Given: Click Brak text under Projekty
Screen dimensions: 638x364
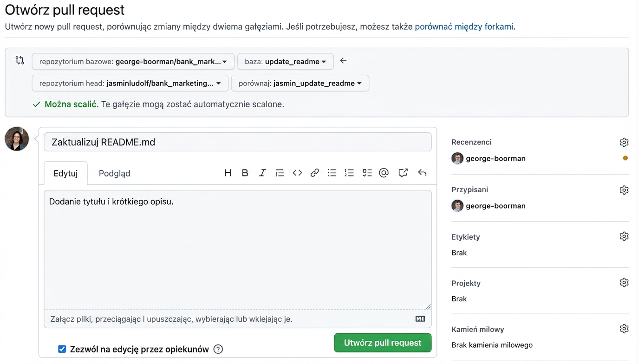Looking at the screenshot, I should (459, 299).
